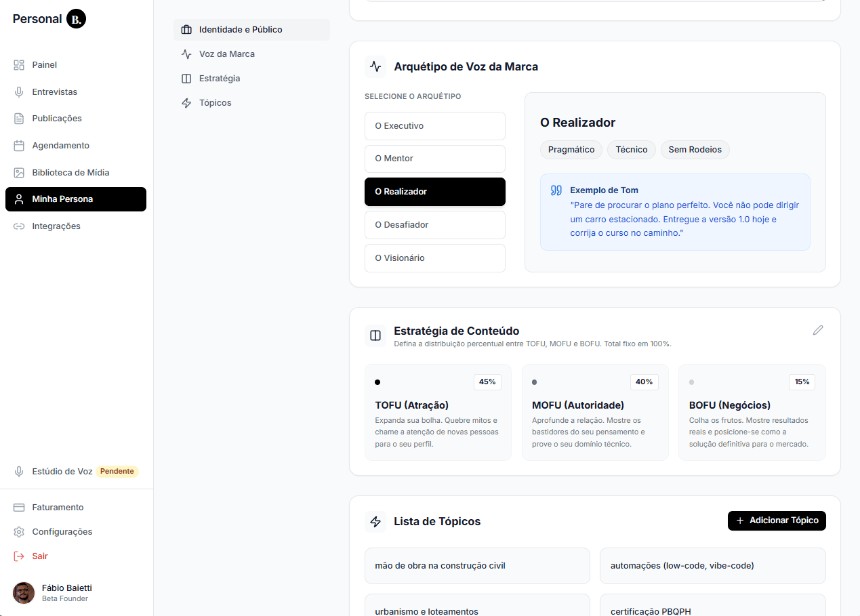This screenshot has width=860, height=616.
Task: Click the Faturamento card icon
Action: (x=19, y=508)
